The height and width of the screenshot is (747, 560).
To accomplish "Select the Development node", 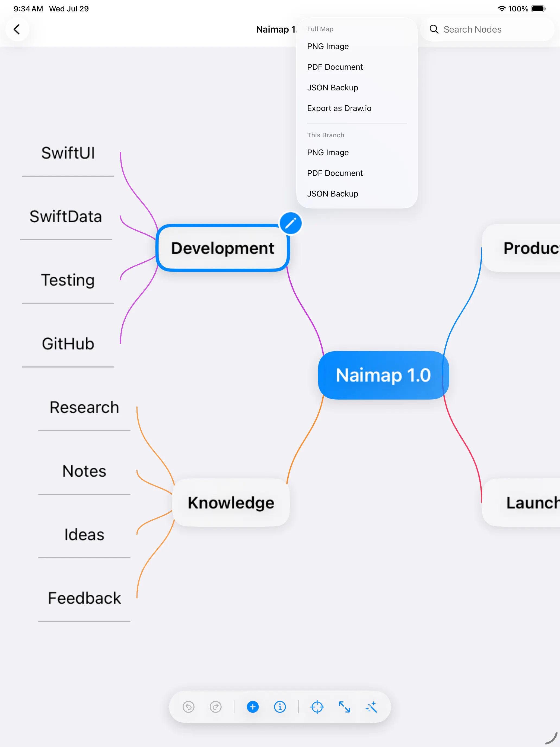I will [222, 248].
